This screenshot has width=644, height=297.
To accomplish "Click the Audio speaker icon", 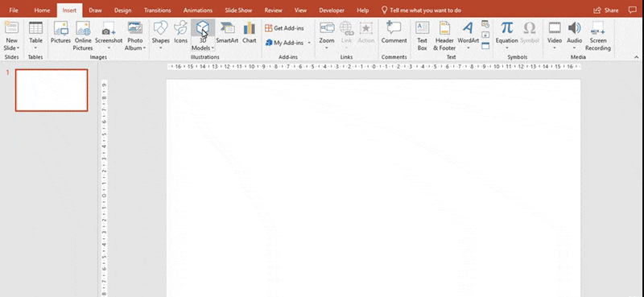I will (x=574, y=28).
